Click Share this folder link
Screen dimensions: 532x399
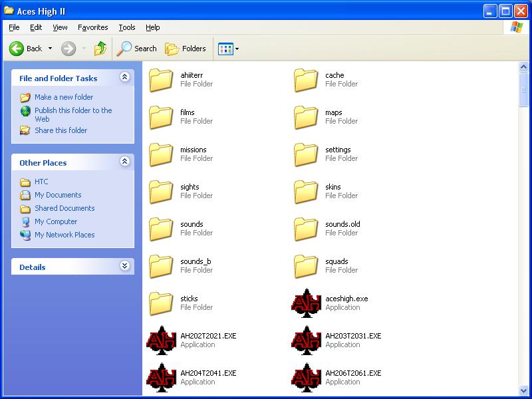(61, 130)
